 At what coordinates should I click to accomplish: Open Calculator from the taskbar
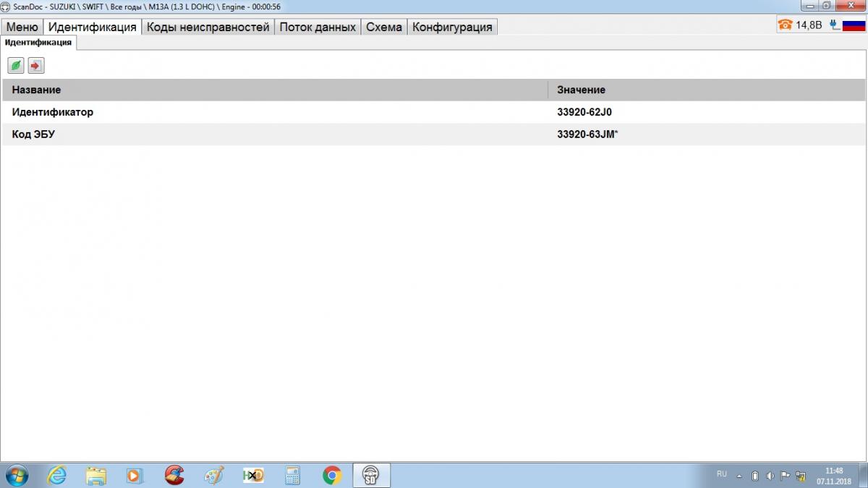pos(293,475)
